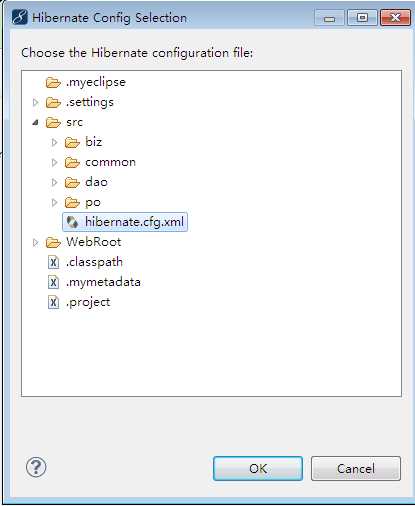Click the hibernate.cfg.xml file icon
Viewport: 415px width, 506px height.
click(72, 222)
